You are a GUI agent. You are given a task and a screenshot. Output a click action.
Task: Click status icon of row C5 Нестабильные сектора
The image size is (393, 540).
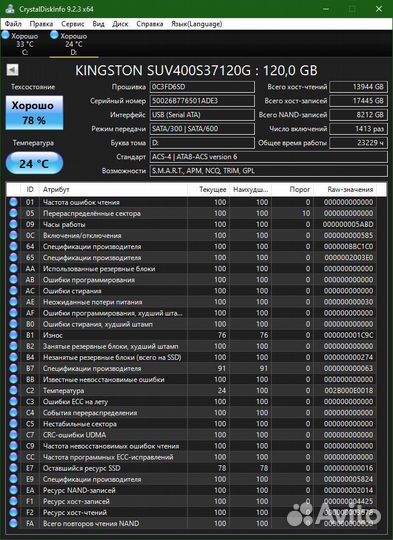(x=13, y=424)
